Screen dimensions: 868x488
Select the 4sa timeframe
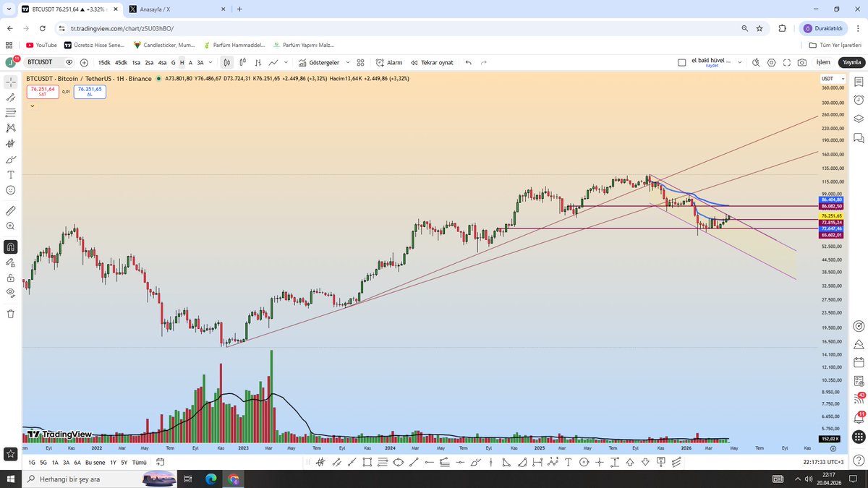(x=162, y=63)
